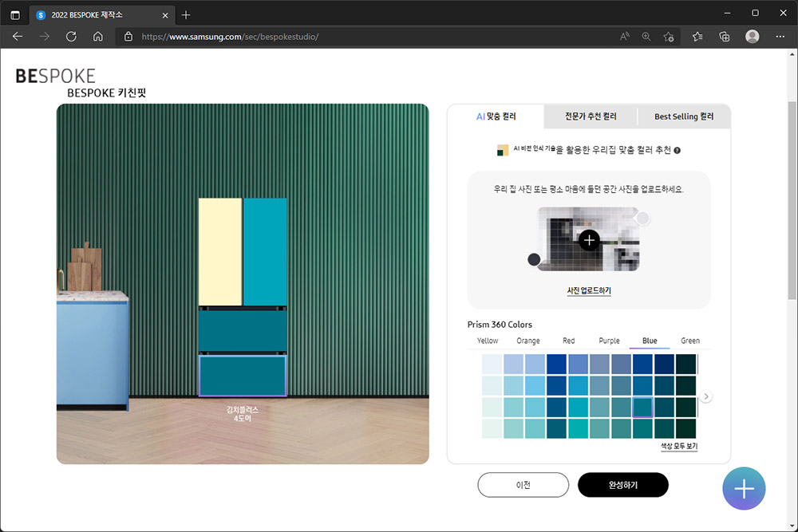The image size is (798, 532).
Task: Select the middle teal refrigerator drawer
Action: point(243,330)
